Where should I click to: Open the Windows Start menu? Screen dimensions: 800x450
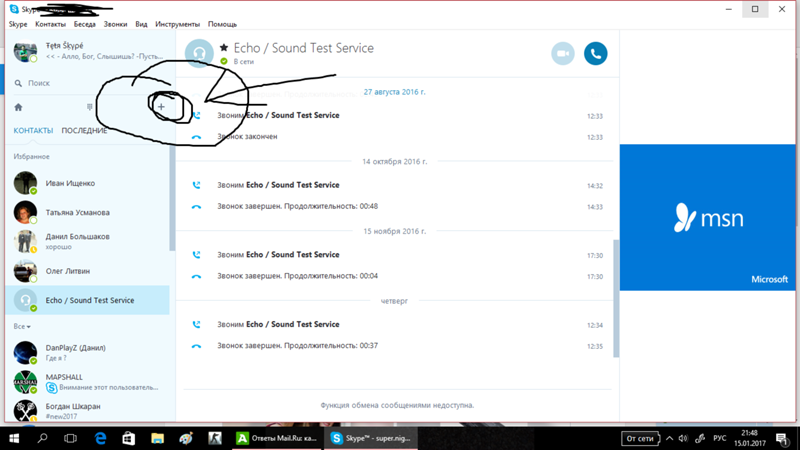[x=14, y=438]
